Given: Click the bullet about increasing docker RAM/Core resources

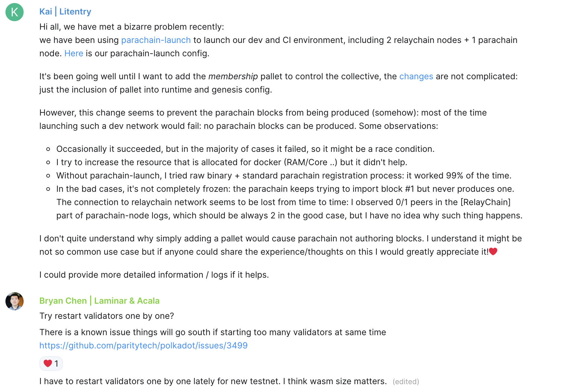Looking at the screenshot, I should [x=232, y=162].
